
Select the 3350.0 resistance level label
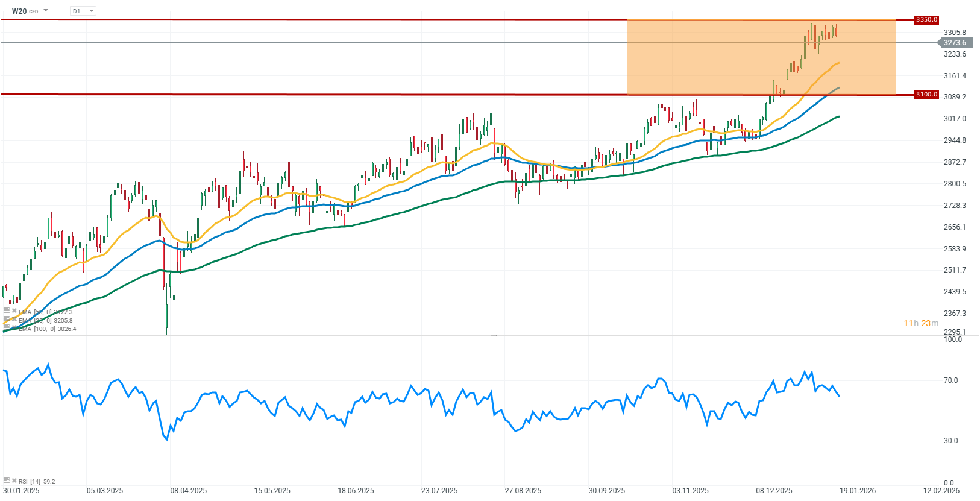tap(926, 20)
